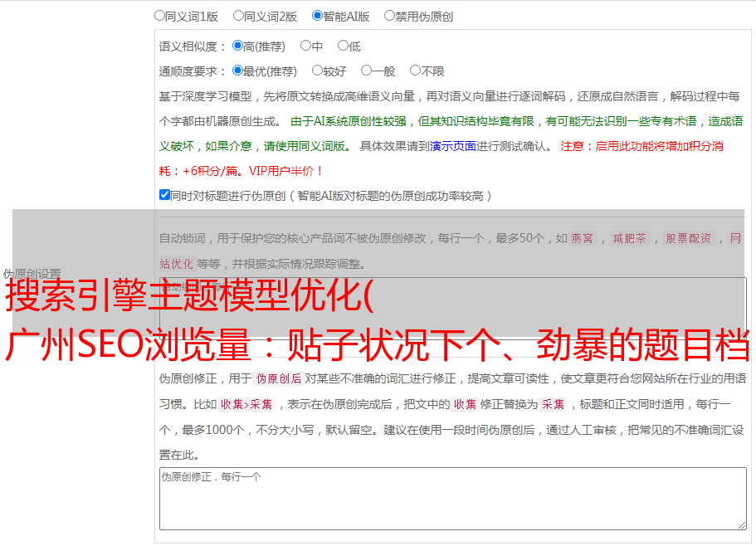Image resolution: width=756 pixels, height=546 pixels.
Task: Choose the 智能AI版 mode
Action: coord(317,16)
